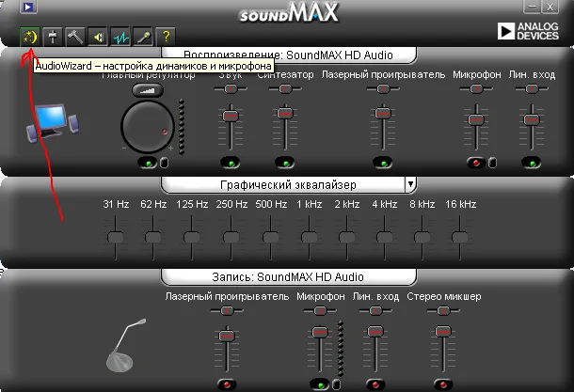The height and width of the screenshot is (392, 574).
Task: Select recording Лазерный проигрыватель red LED
Action: tap(227, 384)
